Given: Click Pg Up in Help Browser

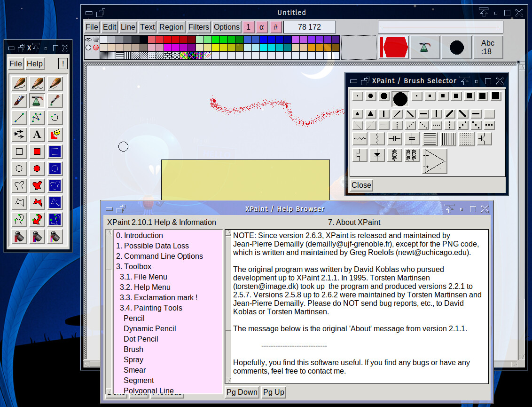Looking at the screenshot, I should coord(274,392).
